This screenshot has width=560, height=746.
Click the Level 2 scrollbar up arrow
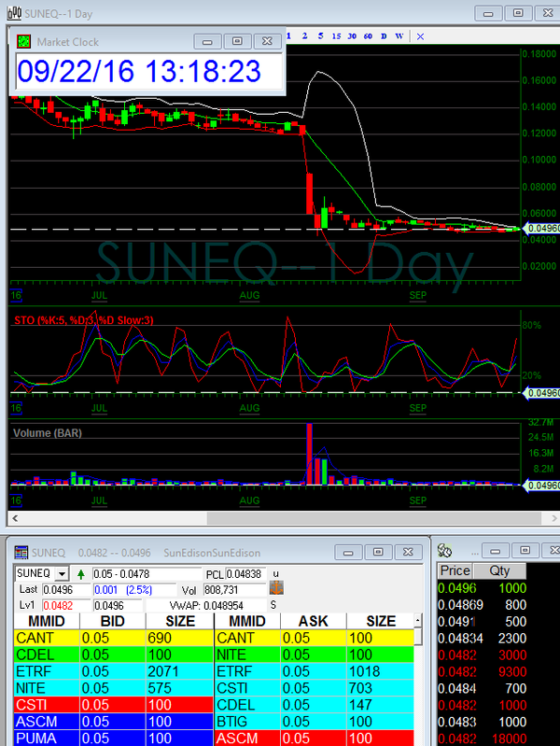[x=418, y=620]
